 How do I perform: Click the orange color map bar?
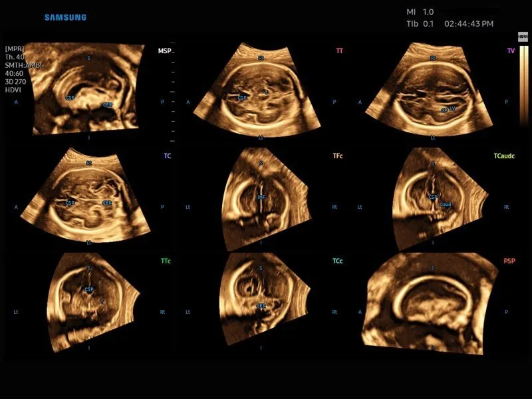coord(523,83)
